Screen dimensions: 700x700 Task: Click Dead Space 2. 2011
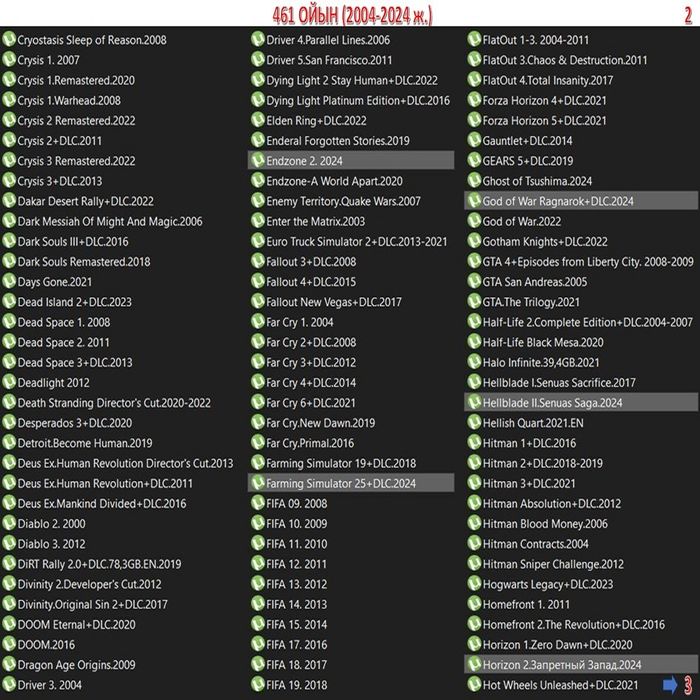pyautogui.click(x=63, y=342)
